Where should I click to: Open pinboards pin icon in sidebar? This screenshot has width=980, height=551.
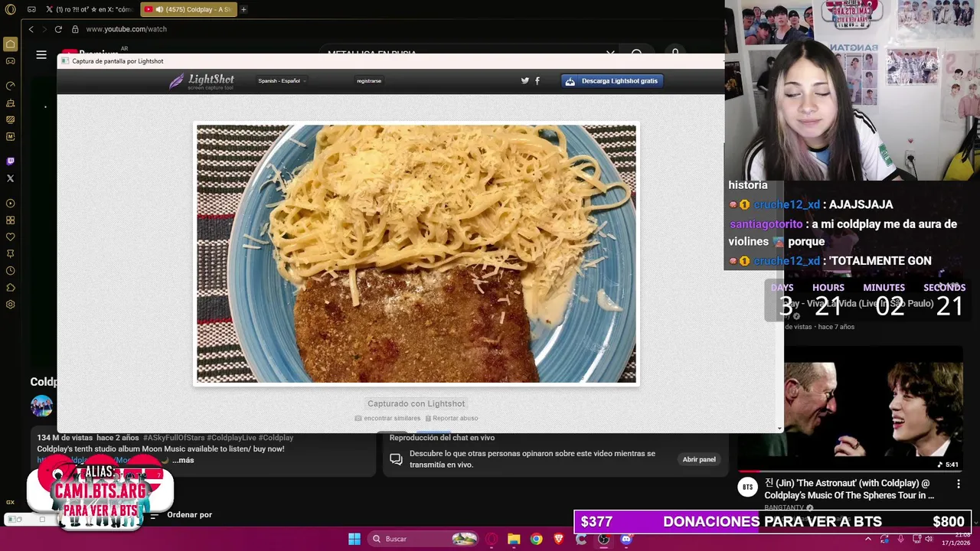pos(10,254)
